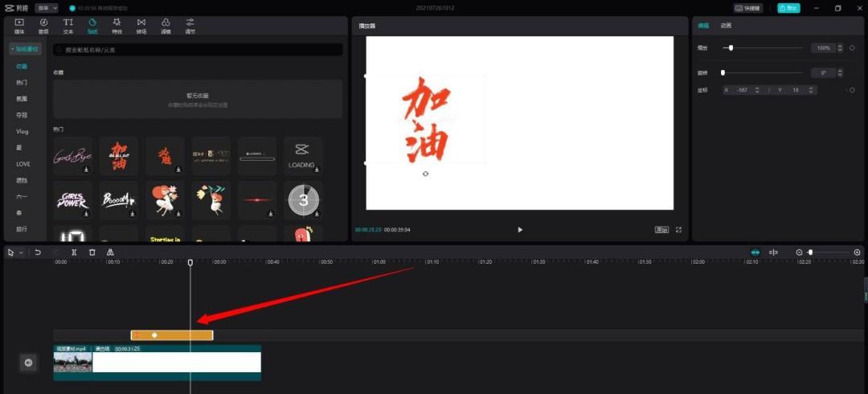Open the 转场 (Transitions) panel icon
This screenshot has width=868, height=394.
point(141,26)
